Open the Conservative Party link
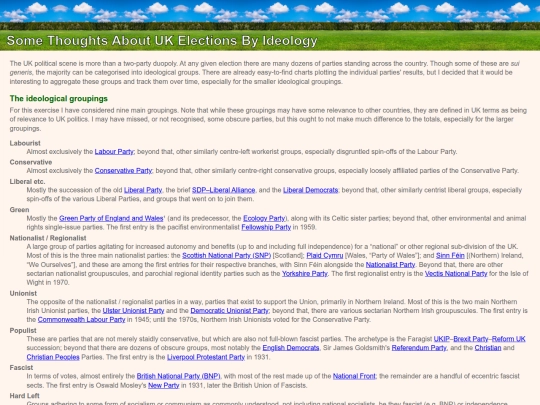Screen dimensions: 540x405 click(123, 171)
